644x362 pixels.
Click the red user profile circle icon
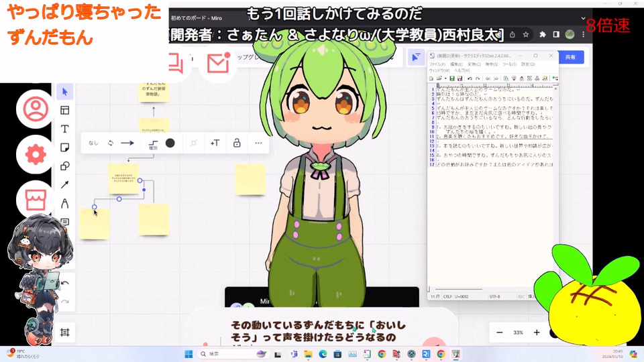[x=36, y=109]
